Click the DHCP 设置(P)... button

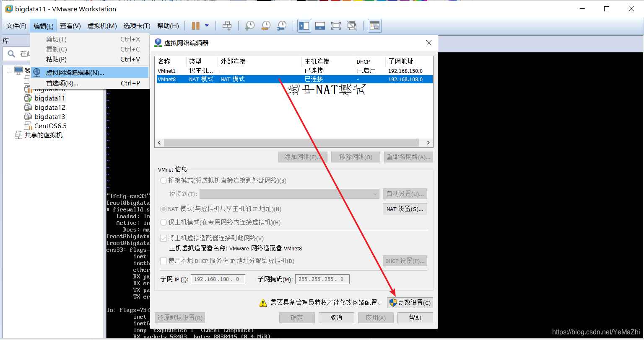click(x=405, y=261)
